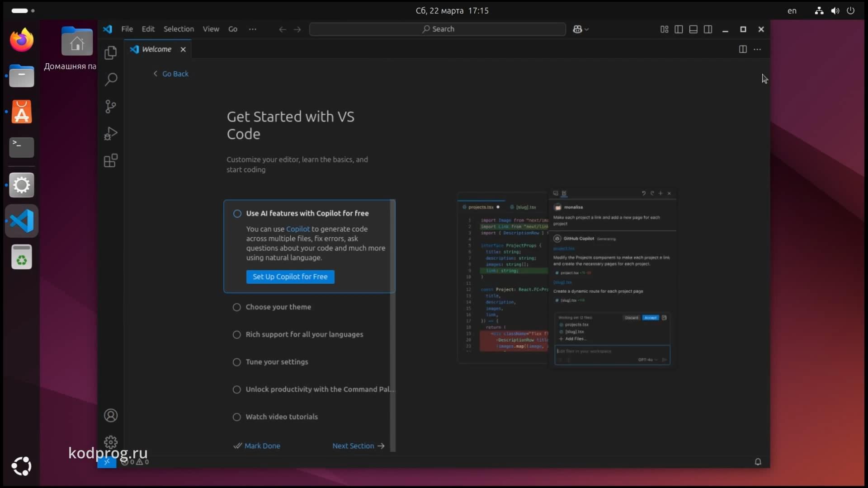The image size is (868, 488).
Task: Show Applications from dock Ubuntu logo
Action: (x=22, y=466)
